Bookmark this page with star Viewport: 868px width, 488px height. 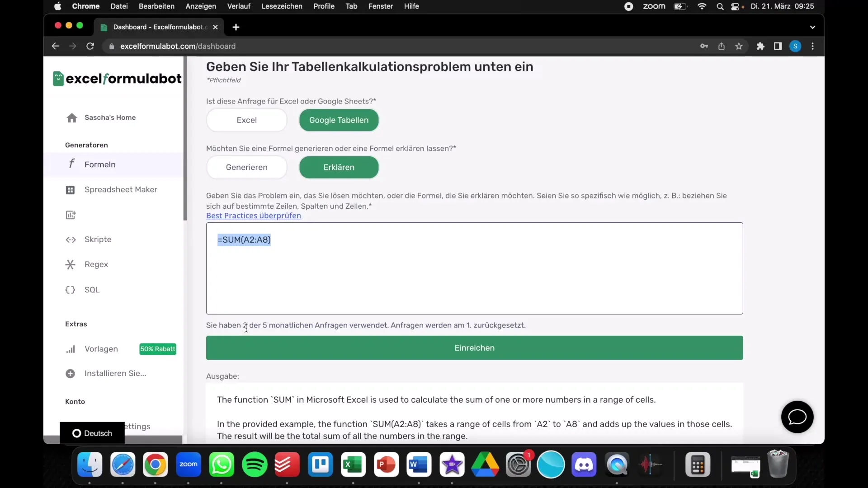(x=739, y=46)
